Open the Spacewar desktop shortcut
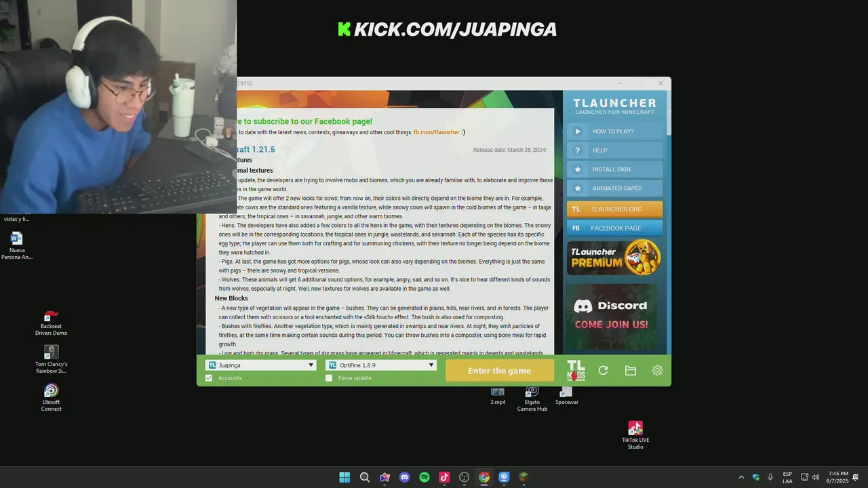Screen dimensions: 868x488 point(566,396)
